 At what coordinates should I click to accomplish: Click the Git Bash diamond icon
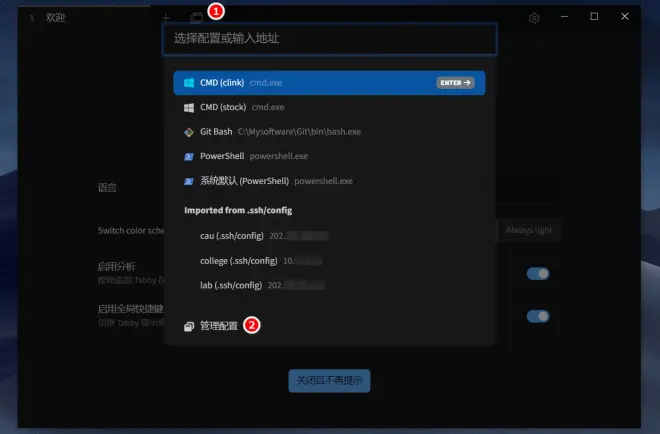click(x=189, y=132)
